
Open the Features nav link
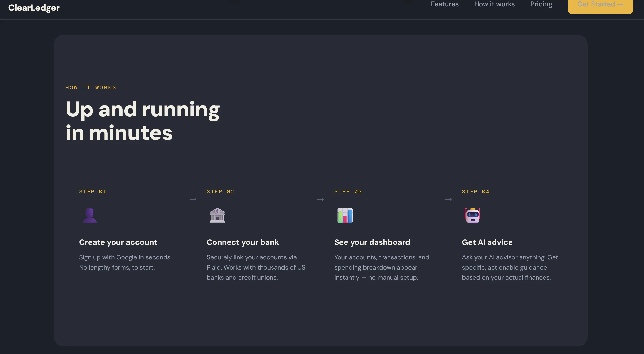445,4
